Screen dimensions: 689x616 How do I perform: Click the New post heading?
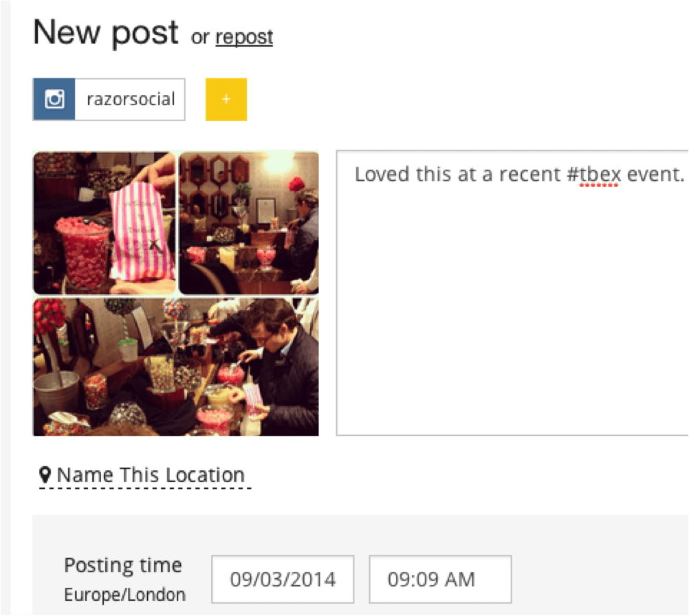click(106, 32)
